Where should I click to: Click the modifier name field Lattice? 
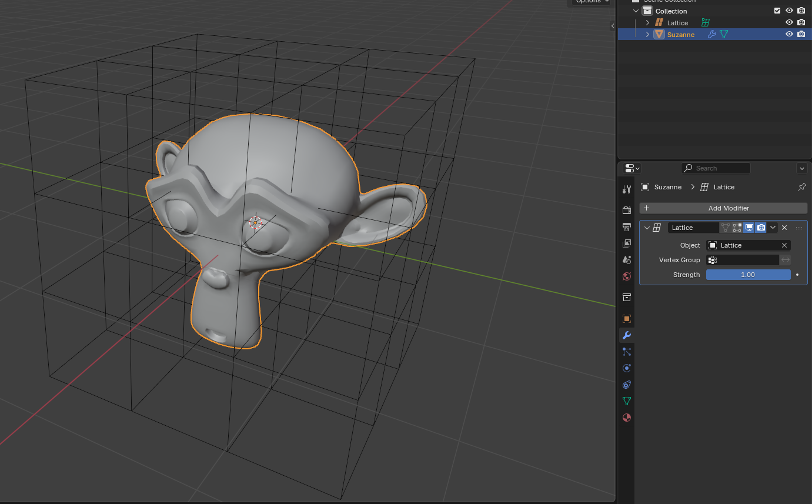pyautogui.click(x=693, y=228)
